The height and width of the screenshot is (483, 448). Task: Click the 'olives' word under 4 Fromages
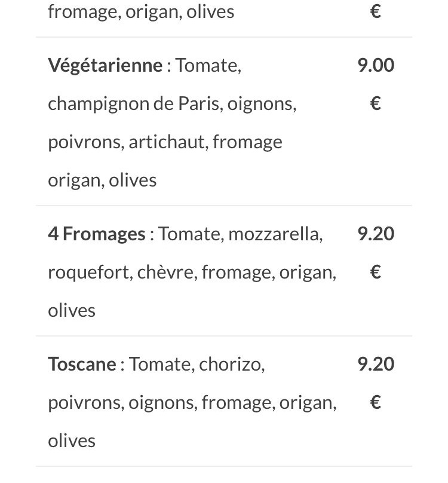pos(72,310)
